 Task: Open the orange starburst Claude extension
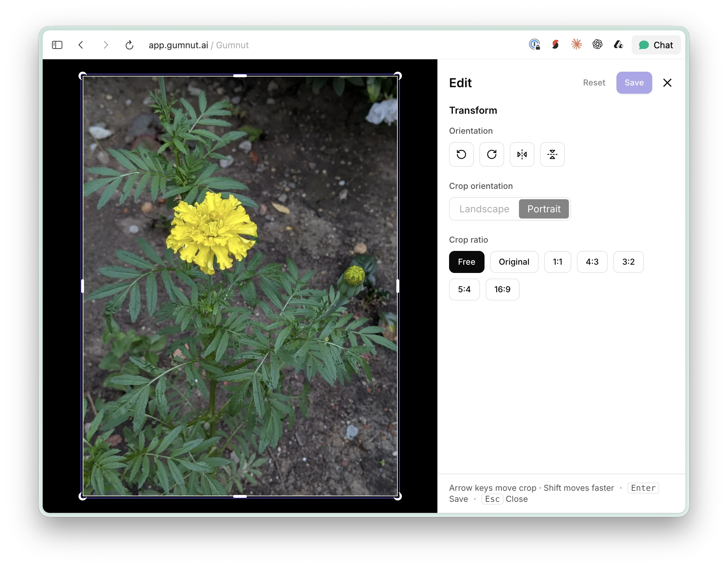point(576,44)
